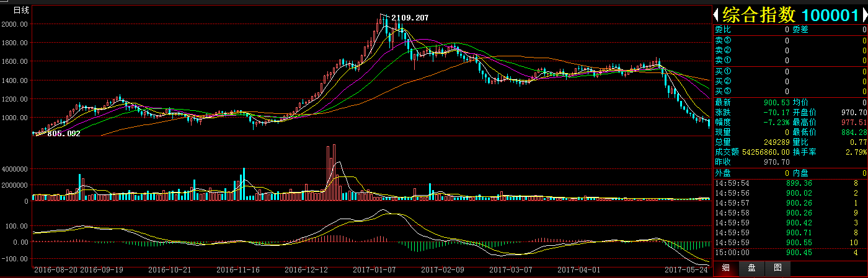
Task: Click the 2016-08-20 date label
Action: point(56,270)
